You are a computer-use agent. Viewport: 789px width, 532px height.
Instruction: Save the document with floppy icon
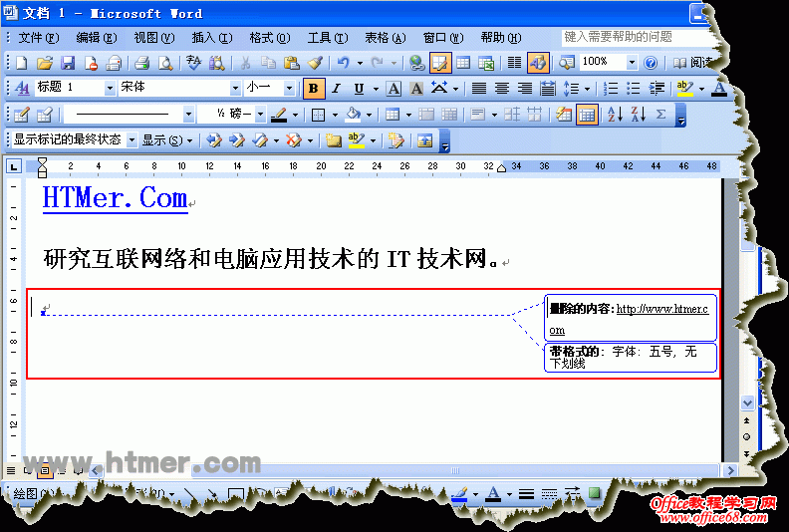68,63
